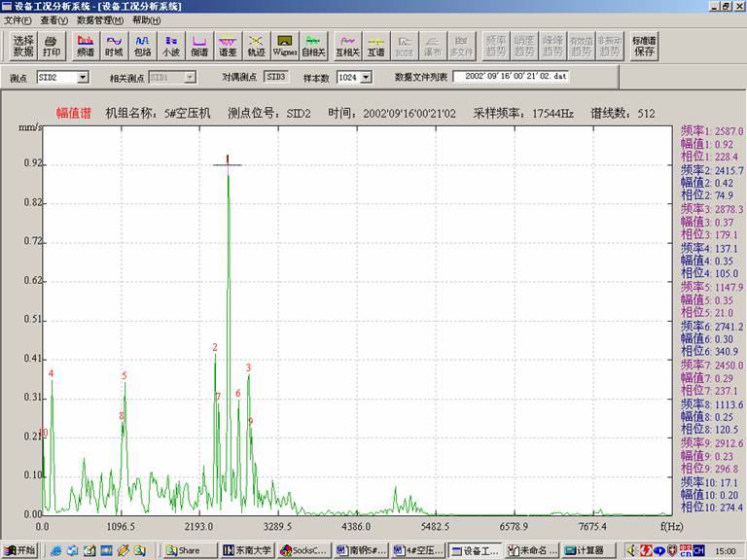
Task: Select the 倒谱 cepstrum tool
Action: click(x=199, y=46)
